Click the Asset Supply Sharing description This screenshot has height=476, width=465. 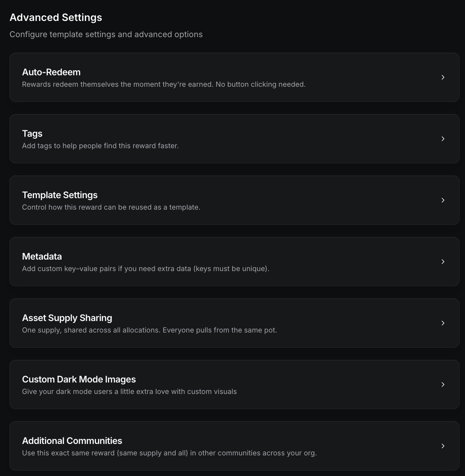tap(149, 330)
